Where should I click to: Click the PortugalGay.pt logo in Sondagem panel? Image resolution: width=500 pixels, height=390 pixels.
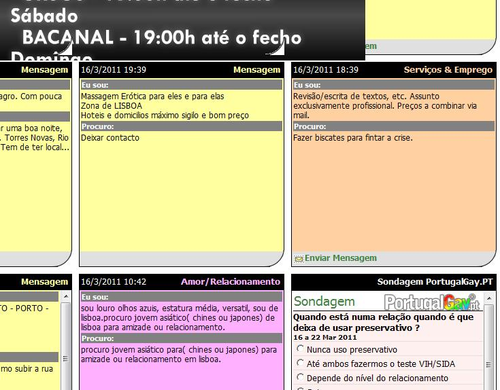click(x=432, y=302)
